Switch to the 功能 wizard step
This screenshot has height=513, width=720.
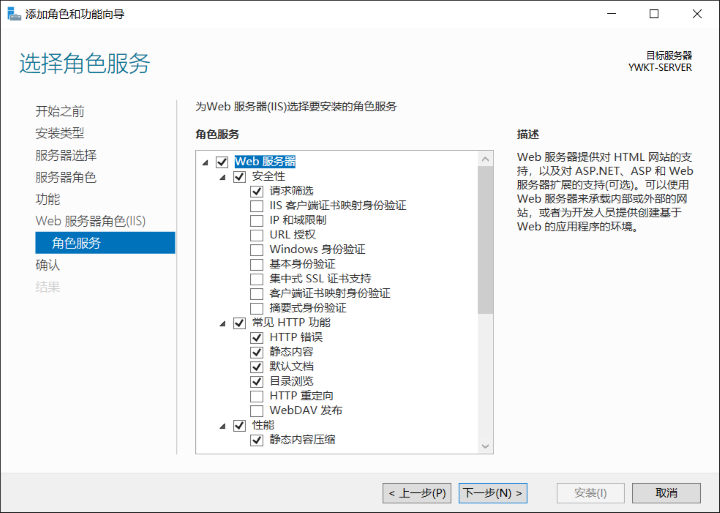pyautogui.click(x=48, y=199)
